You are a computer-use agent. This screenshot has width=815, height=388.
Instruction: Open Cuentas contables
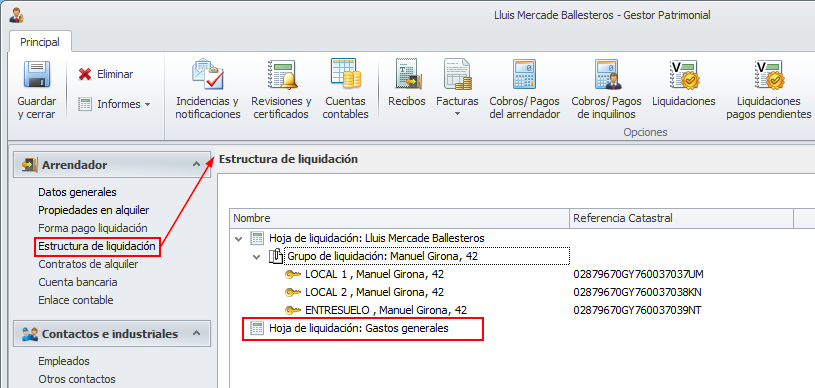point(346,90)
